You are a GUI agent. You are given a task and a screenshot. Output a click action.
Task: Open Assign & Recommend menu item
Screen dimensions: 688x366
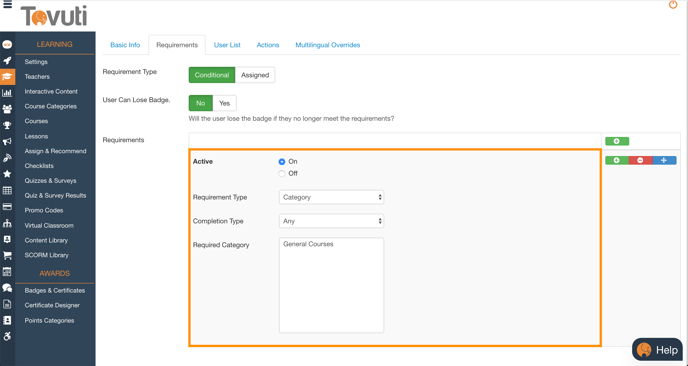pyautogui.click(x=55, y=151)
